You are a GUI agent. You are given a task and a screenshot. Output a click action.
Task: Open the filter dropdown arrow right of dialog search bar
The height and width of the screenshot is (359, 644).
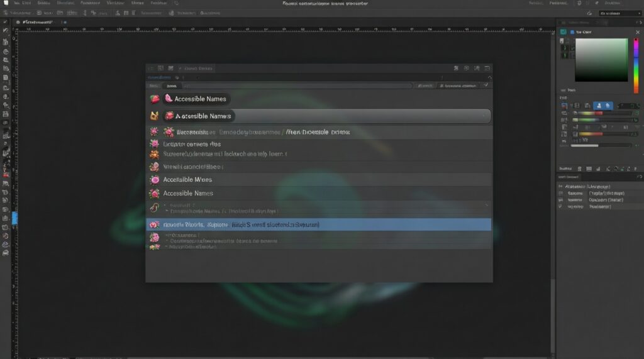tap(486, 86)
